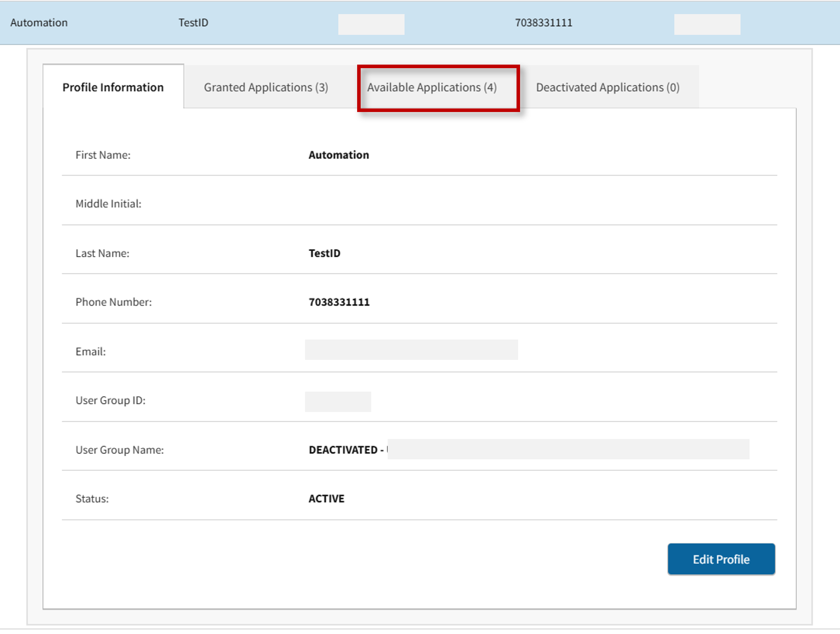The height and width of the screenshot is (634, 840).
Task: Click the Middle Initial: label
Action: pos(108,204)
